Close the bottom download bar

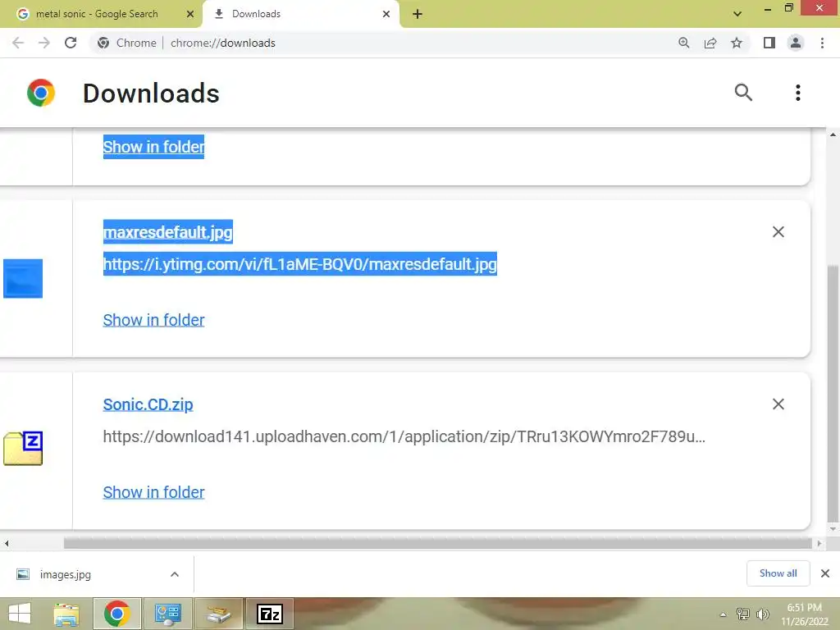click(825, 573)
